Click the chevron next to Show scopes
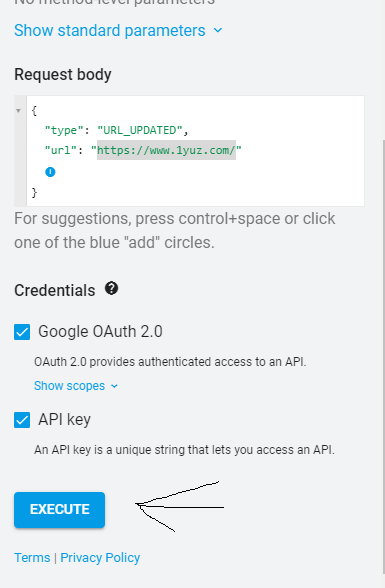Image resolution: width=385 pixels, height=588 pixels. (x=114, y=386)
